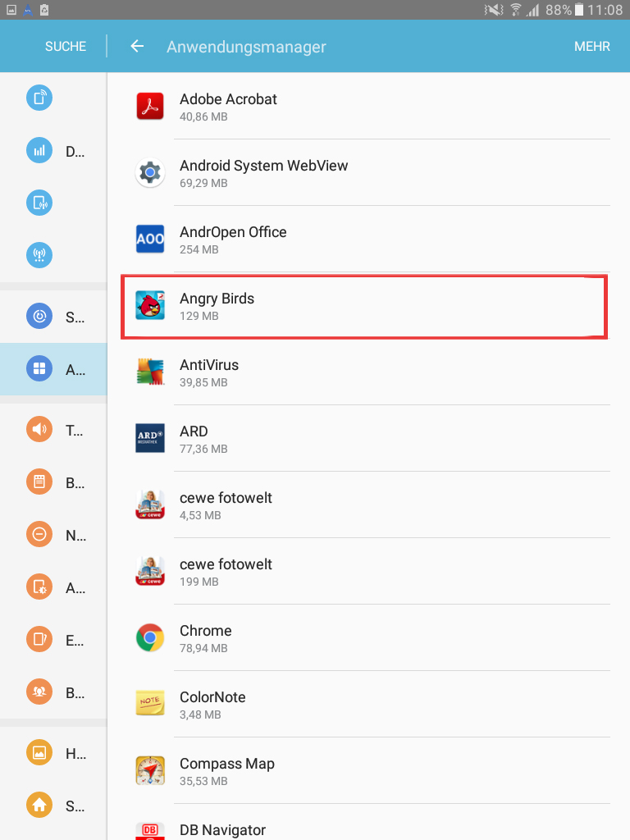Open Angry Birds red bird icon
Image resolution: width=630 pixels, height=840 pixels.
click(150, 305)
